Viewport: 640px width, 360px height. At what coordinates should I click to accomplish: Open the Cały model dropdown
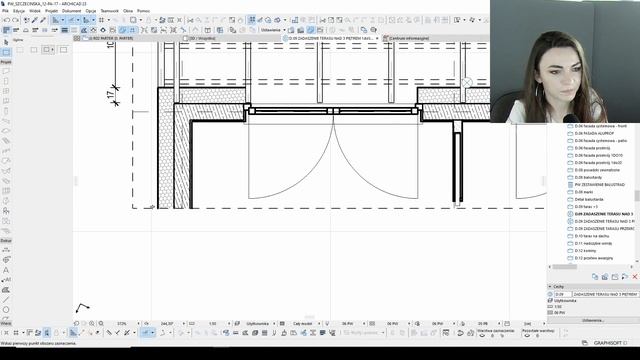[x=319, y=323]
